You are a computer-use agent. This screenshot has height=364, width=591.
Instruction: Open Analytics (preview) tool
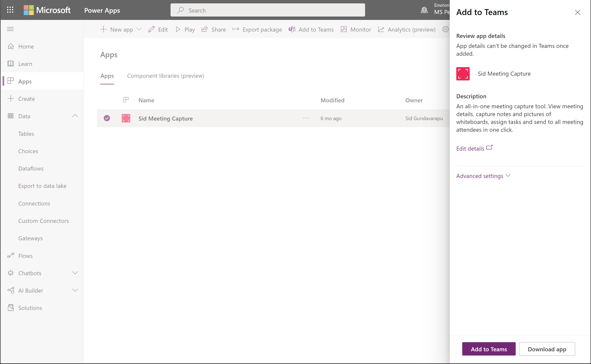click(407, 29)
